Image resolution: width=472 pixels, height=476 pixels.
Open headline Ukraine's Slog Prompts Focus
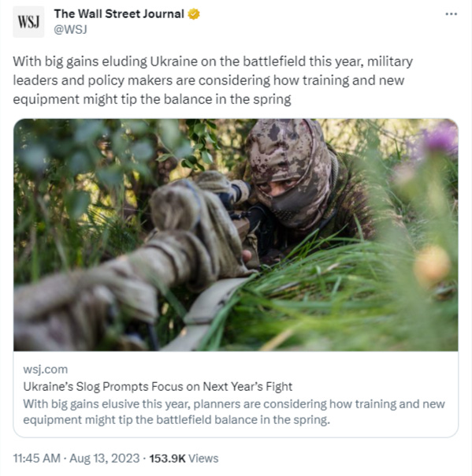158,386
